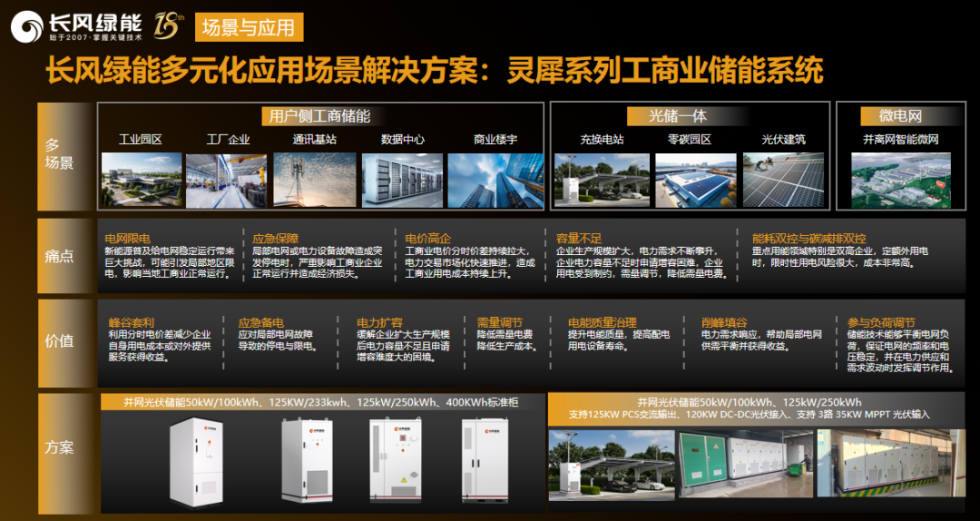The image size is (980, 521).
Task: Select the 多场景 row label
Action: point(60,153)
